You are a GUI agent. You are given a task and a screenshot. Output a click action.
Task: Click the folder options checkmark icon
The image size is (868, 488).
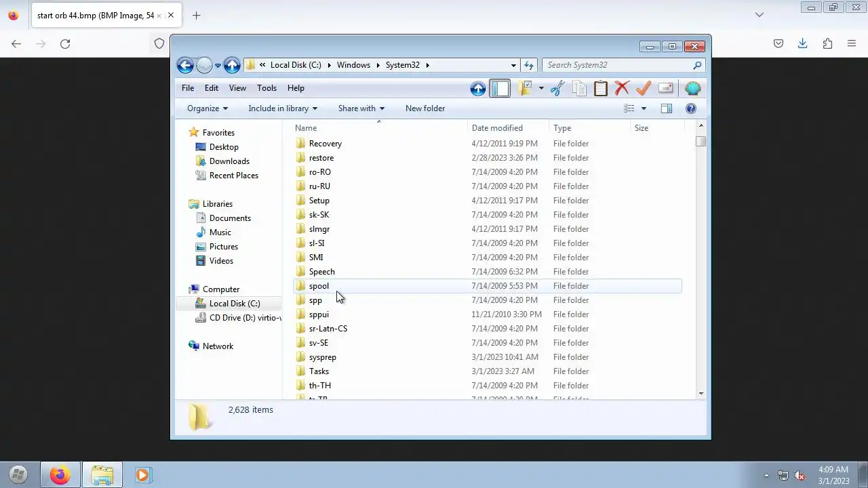[x=525, y=88]
